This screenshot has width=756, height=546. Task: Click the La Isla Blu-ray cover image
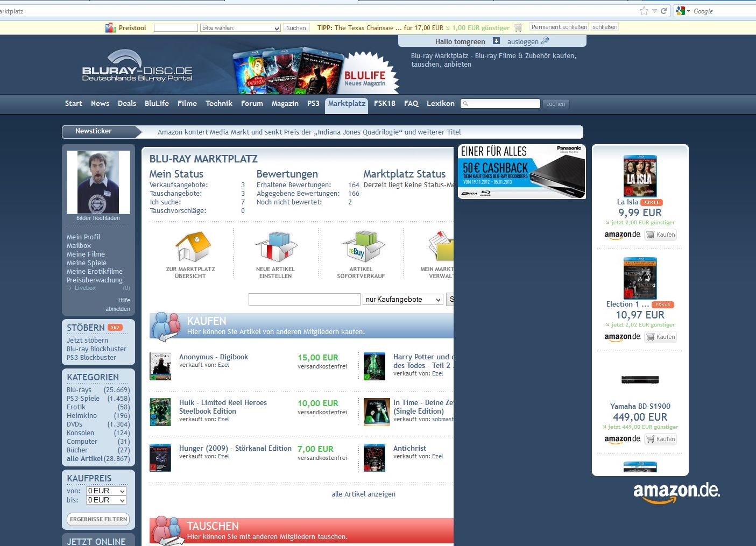pos(640,176)
